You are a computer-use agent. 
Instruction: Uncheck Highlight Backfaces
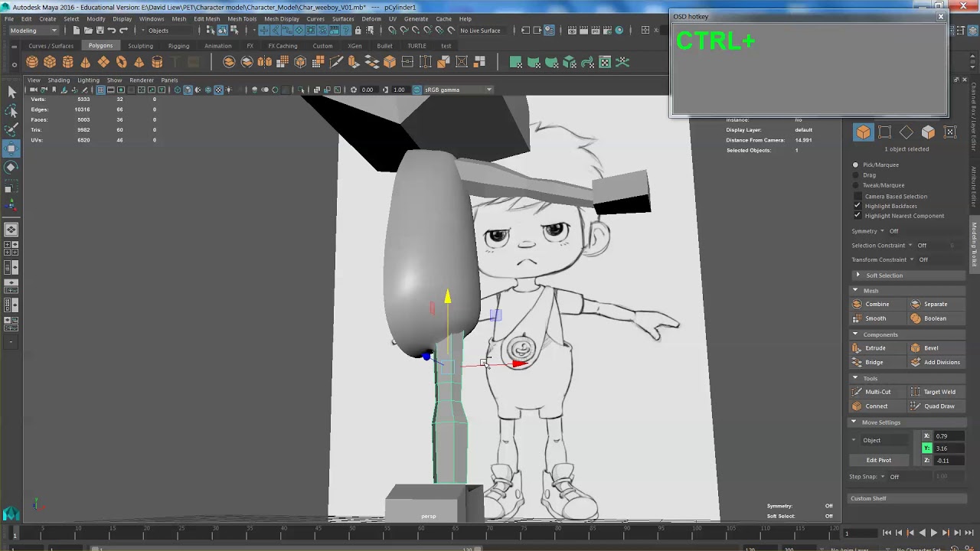(857, 206)
